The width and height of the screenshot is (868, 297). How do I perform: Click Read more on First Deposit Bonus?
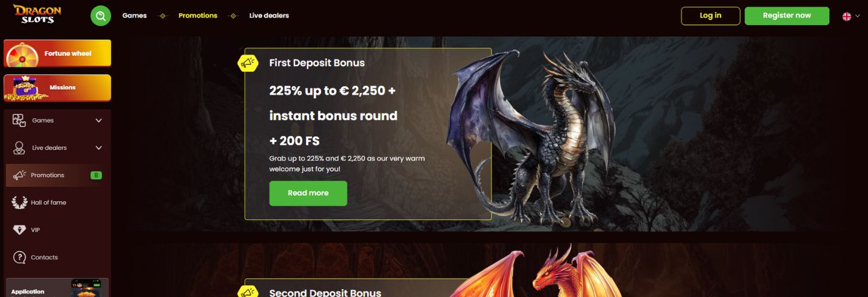[308, 193]
